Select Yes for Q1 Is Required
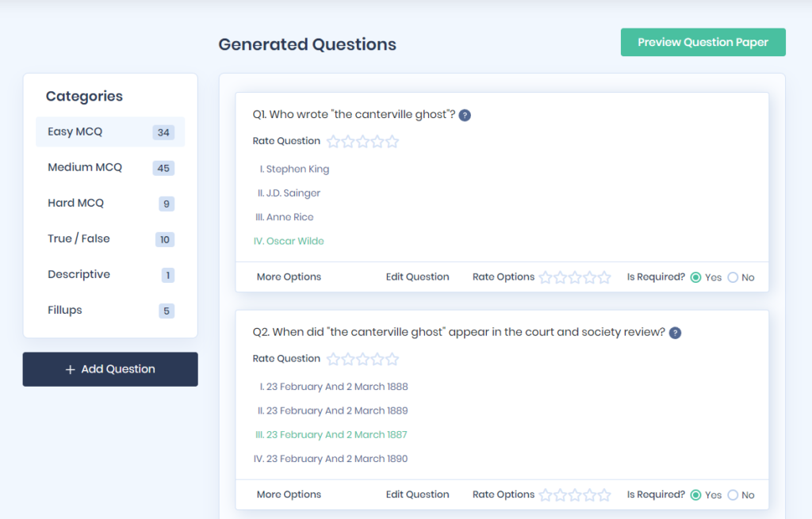This screenshot has width=812, height=519. tap(695, 277)
